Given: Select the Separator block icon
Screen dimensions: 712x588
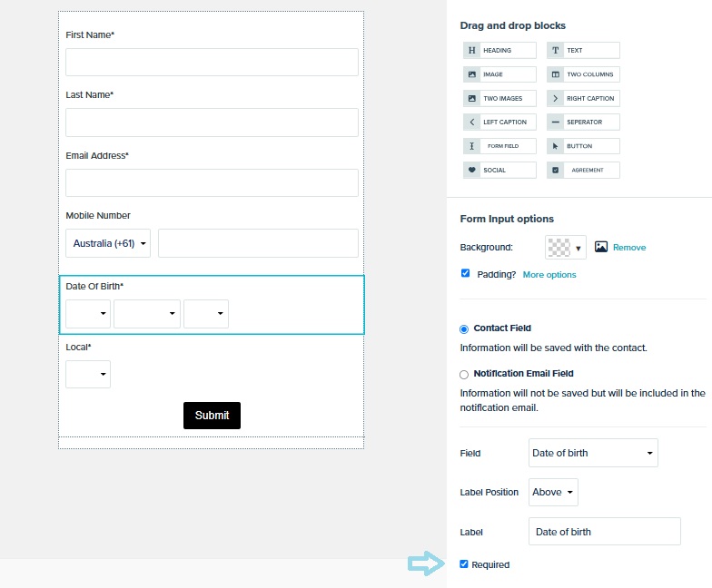Looking at the screenshot, I should [x=556, y=122].
